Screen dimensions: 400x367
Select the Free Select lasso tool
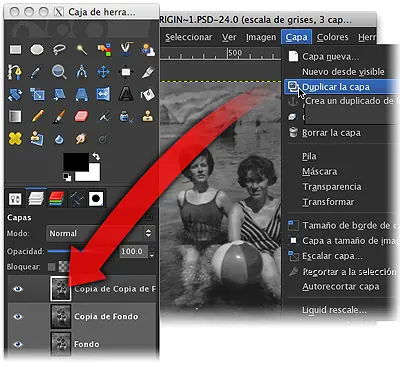coord(59,50)
